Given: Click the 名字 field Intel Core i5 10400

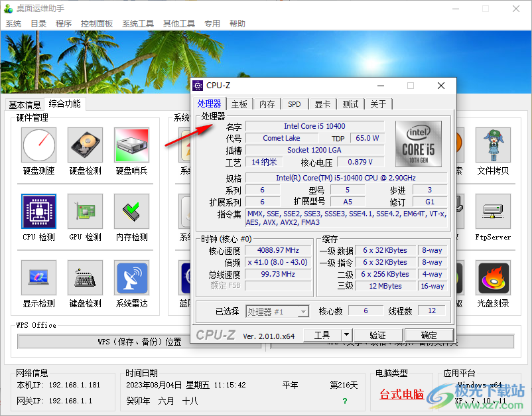Looking at the screenshot, I should point(314,126).
